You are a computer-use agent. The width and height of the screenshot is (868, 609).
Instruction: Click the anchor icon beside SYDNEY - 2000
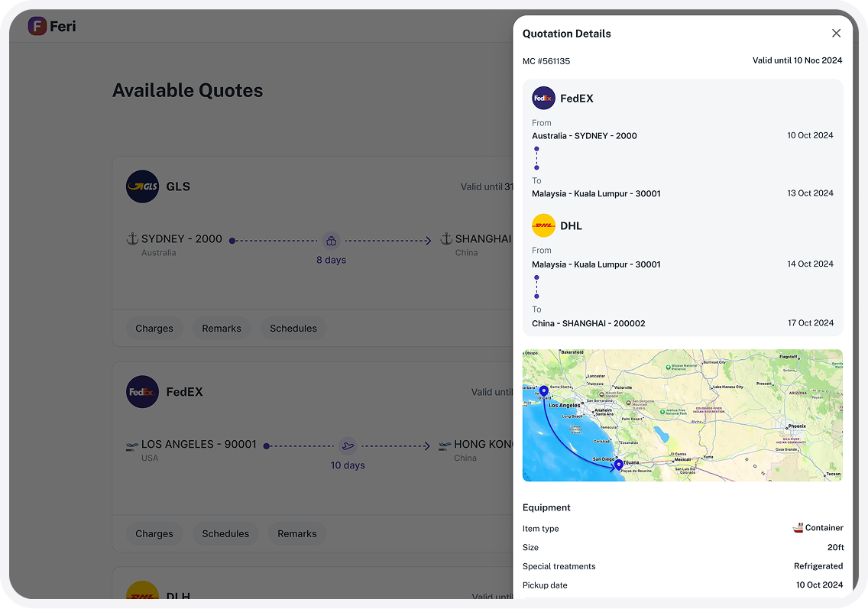click(x=132, y=239)
